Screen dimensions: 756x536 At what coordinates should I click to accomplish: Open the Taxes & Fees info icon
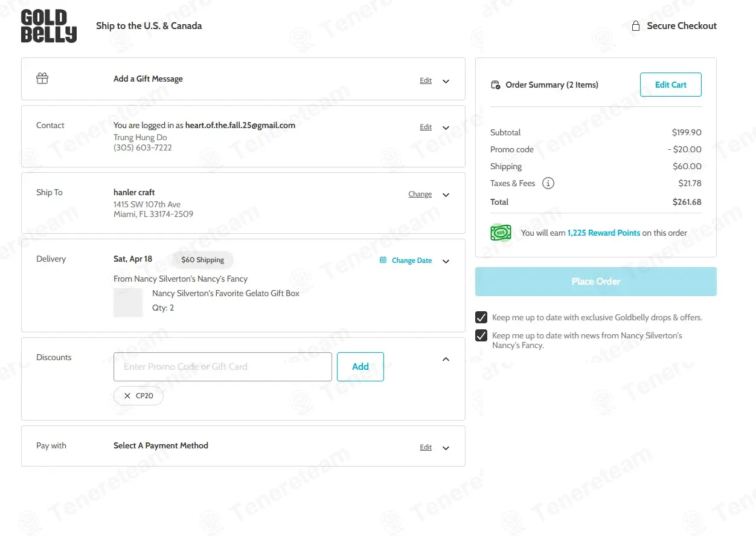[548, 183]
